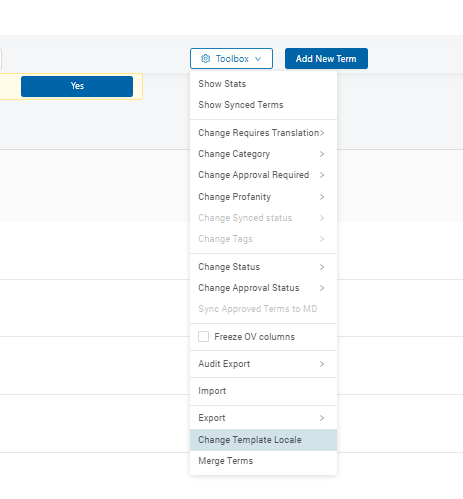Click the blue Yes button
463x499 pixels.
tap(77, 86)
